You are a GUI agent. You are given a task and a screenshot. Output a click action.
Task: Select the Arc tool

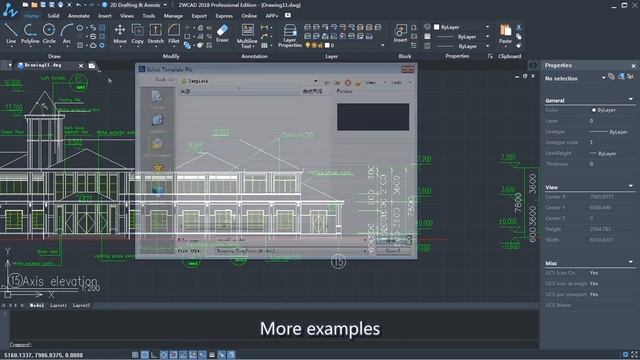click(x=67, y=33)
